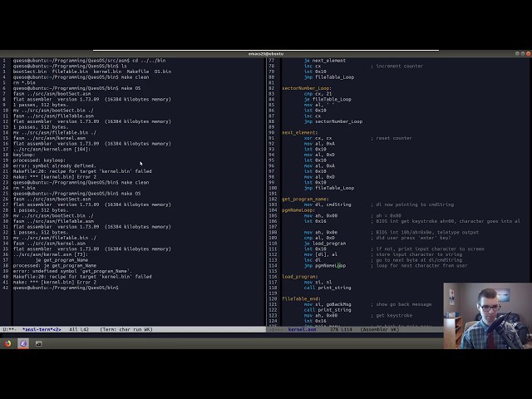Viewport: 532px width, 399px height.
Task: Click the '; increment counter' comment
Action: click(x=397, y=66)
